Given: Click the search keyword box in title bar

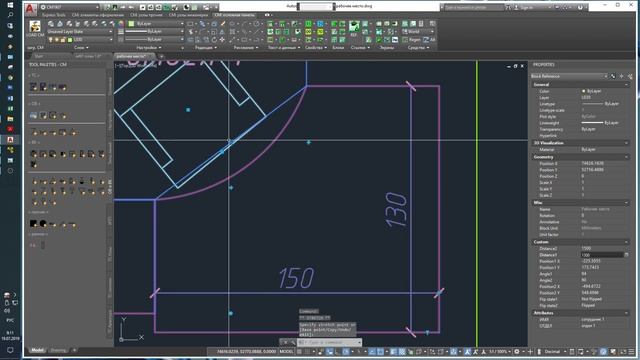Looking at the screenshot, I should tap(473, 7).
